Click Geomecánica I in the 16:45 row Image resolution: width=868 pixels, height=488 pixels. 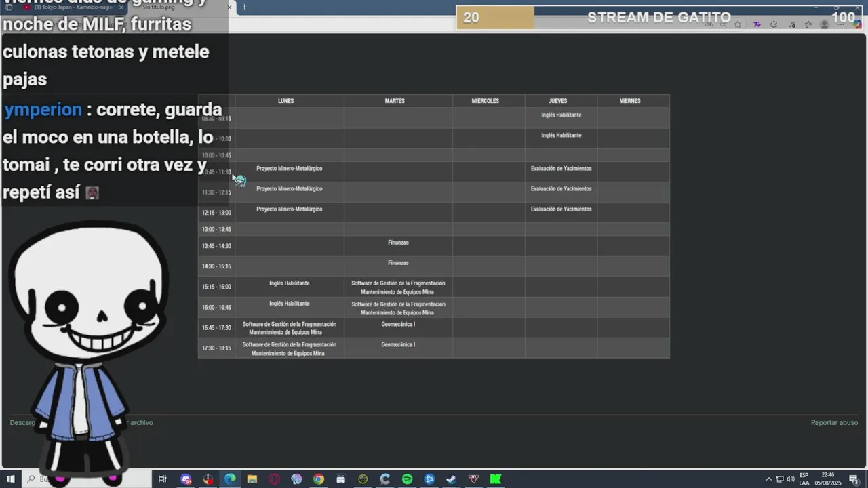398,325
